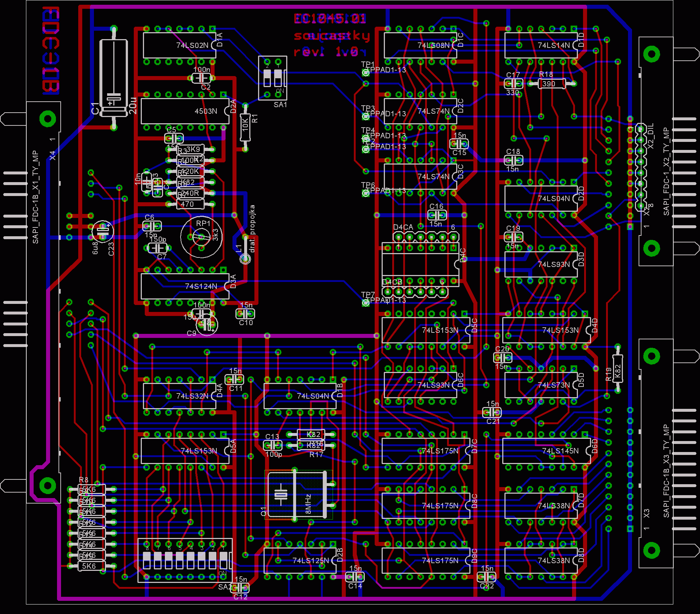Select the 74LS02N chip D1A
The height and width of the screenshot is (614, 700).
(179, 45)
